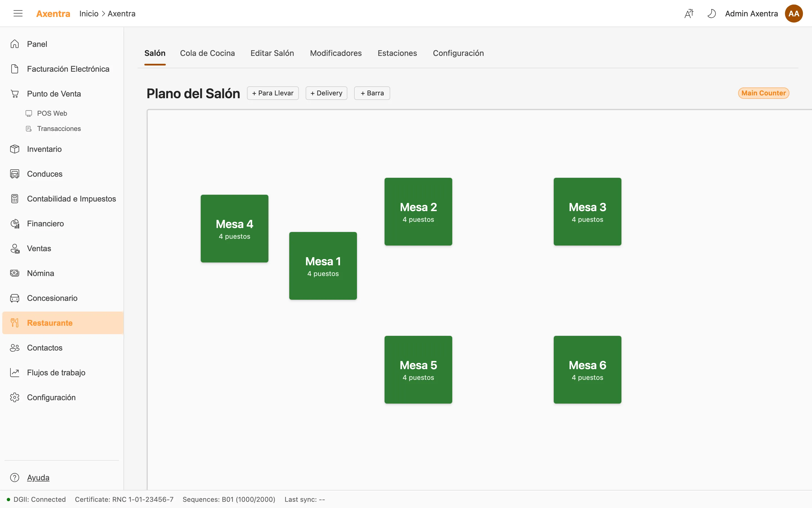Viewport: 812px width, 508px height.
Task: Open the Contactos menu label
Action: coord(45,348)
